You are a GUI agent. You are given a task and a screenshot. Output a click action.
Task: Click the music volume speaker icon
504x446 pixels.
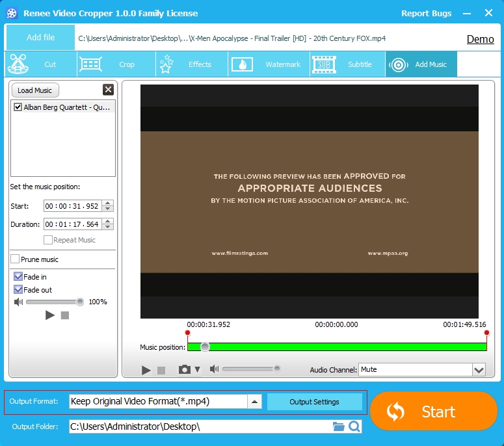tap(18, 302)
